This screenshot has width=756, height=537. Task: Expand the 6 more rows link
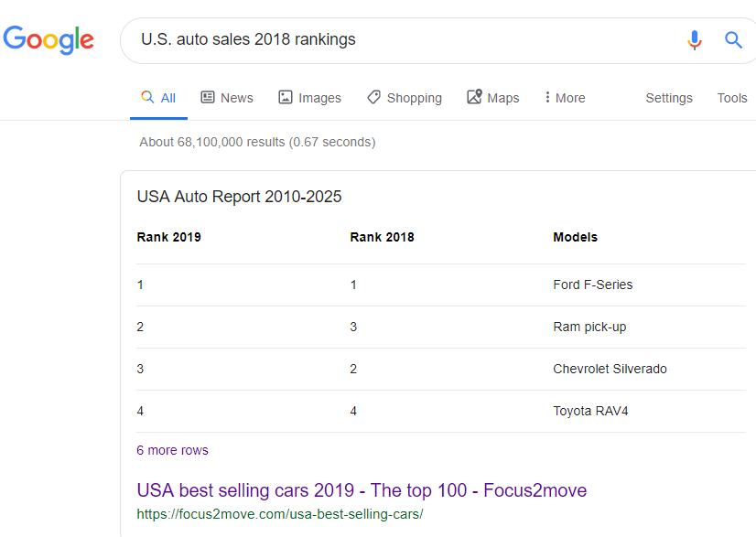pos(172,450)
